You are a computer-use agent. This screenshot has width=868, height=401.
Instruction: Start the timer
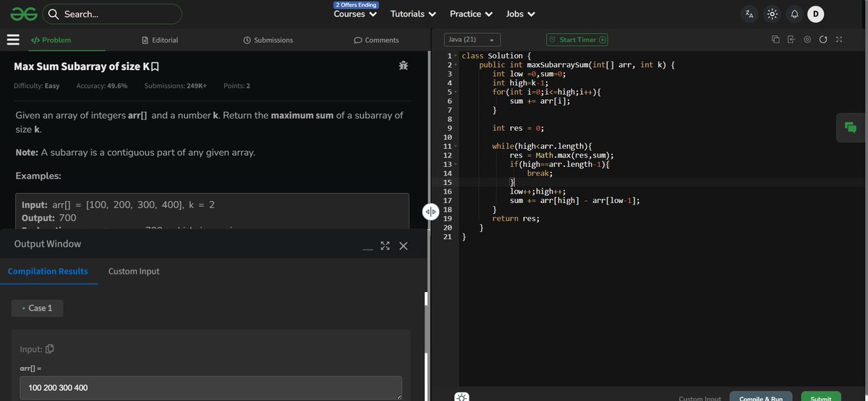click(x=577, y=40)
